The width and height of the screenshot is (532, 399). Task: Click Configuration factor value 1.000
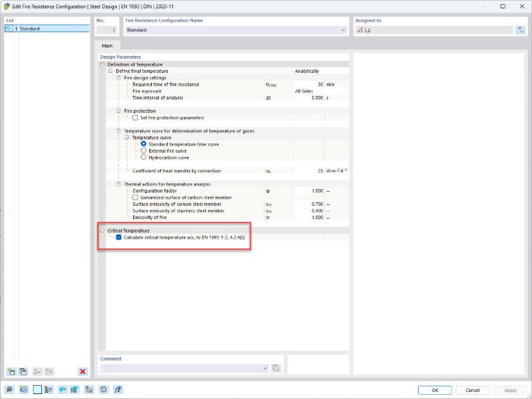tap(309, 191)
